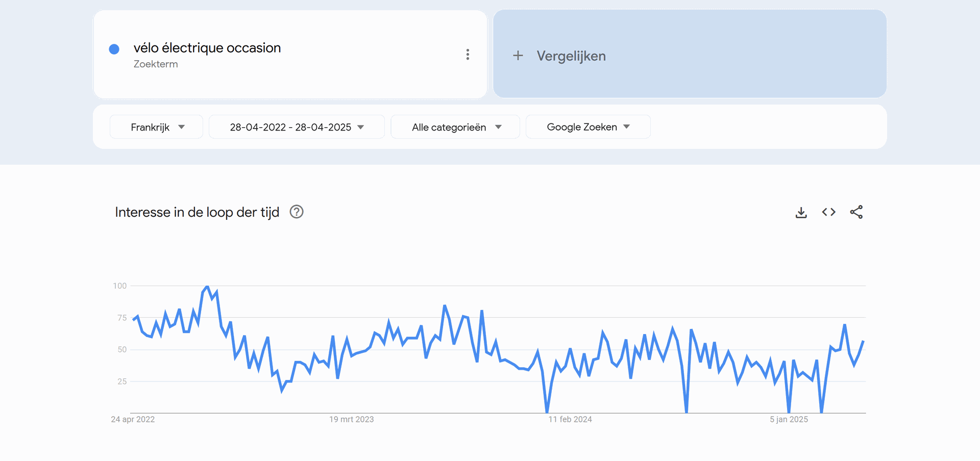Click the Vergelijken compare card

[x=690, y=54]
